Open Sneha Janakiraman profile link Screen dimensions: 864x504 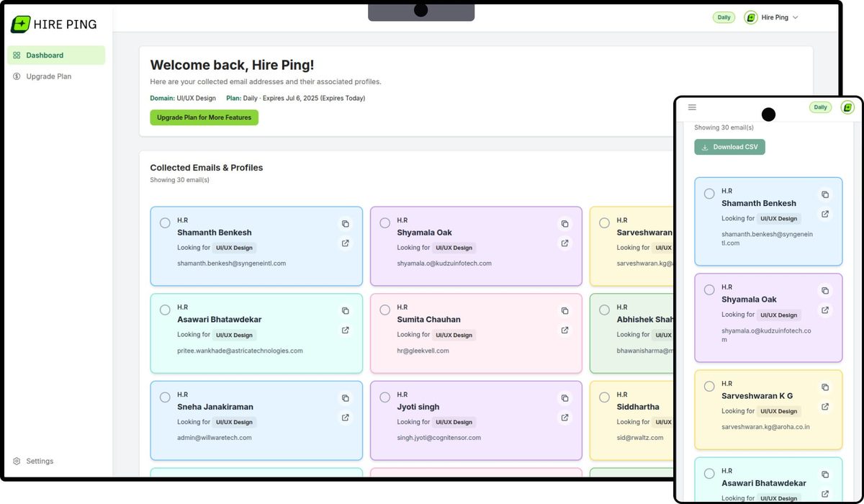[345, 418]
